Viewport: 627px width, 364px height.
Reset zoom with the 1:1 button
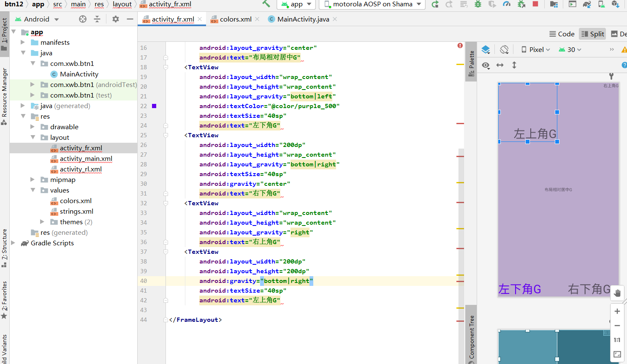tap(617, 340)
